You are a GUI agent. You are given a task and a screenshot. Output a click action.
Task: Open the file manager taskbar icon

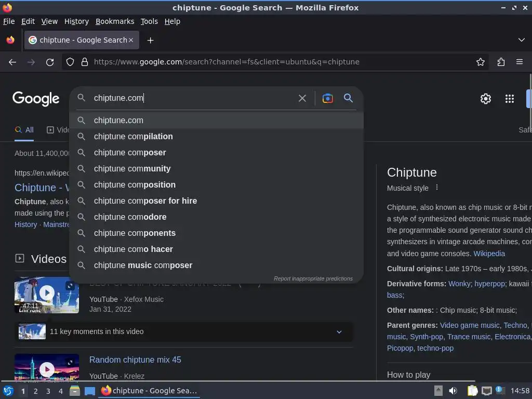coord(75,391)
